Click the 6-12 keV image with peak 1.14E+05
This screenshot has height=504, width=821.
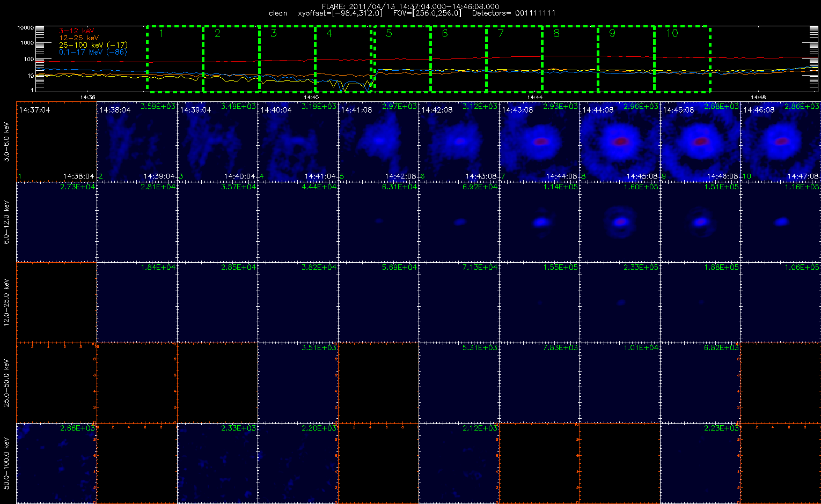[539, 221]
